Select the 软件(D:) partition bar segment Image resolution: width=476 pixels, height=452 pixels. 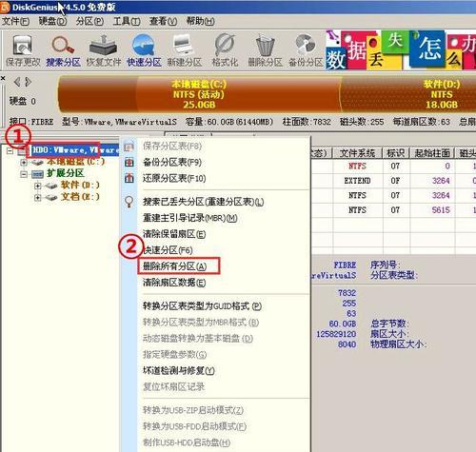click(408, 94)
